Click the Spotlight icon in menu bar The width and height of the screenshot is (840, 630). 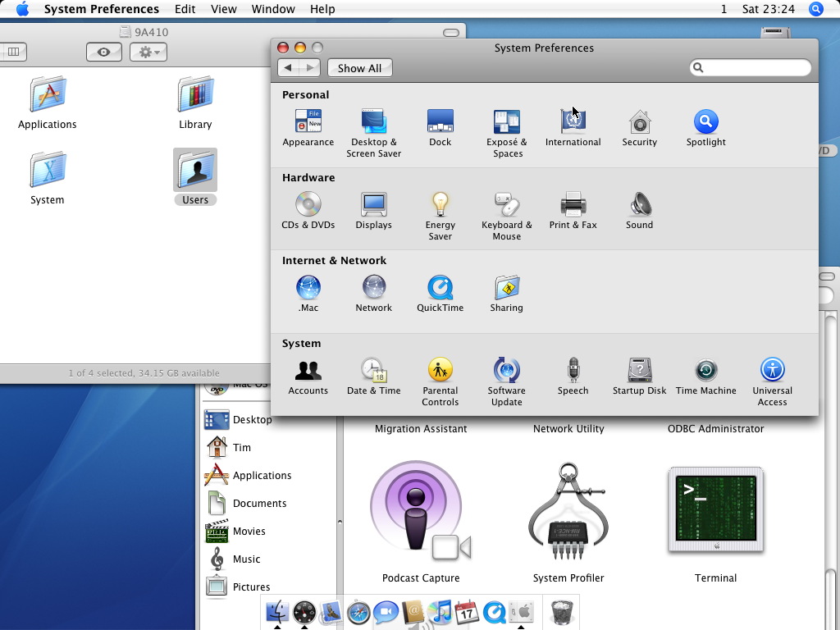point(815,9)
